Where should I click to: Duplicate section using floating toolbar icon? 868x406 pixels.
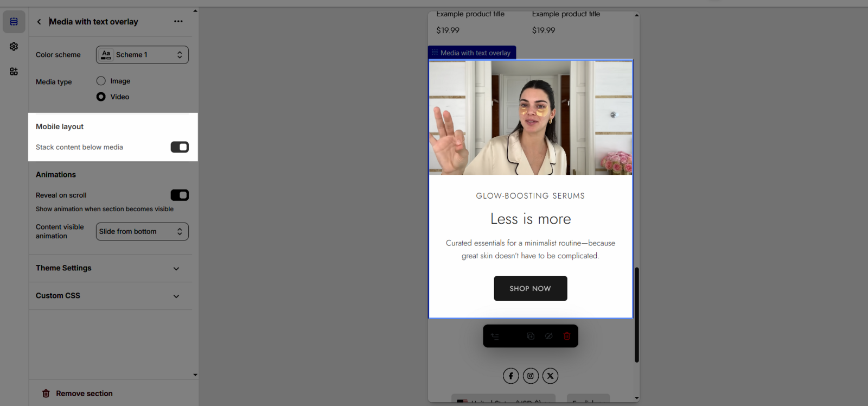coord(531,336)
